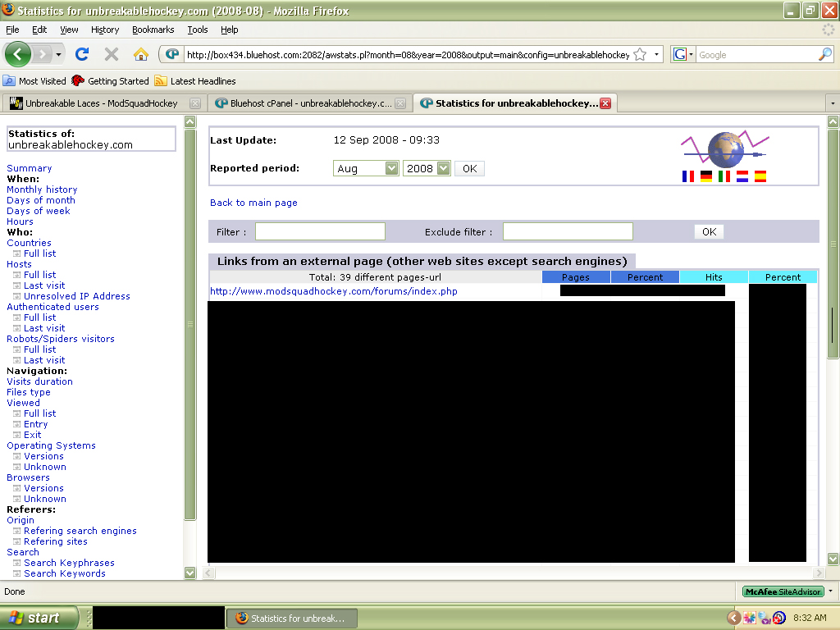Open Monthly history in sidebar
This screenshot has height=630, width=840.
pos(42,189)
